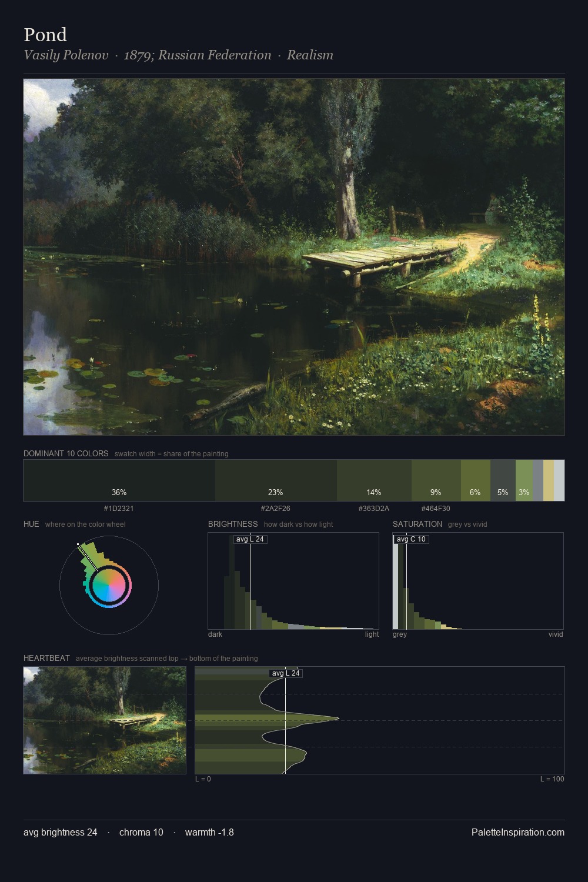Image resolution: width=588 pixels, height=882 pixels.
Task: Click the "DOMINANT 10 COLORS" heading
Action: point(66,453)
